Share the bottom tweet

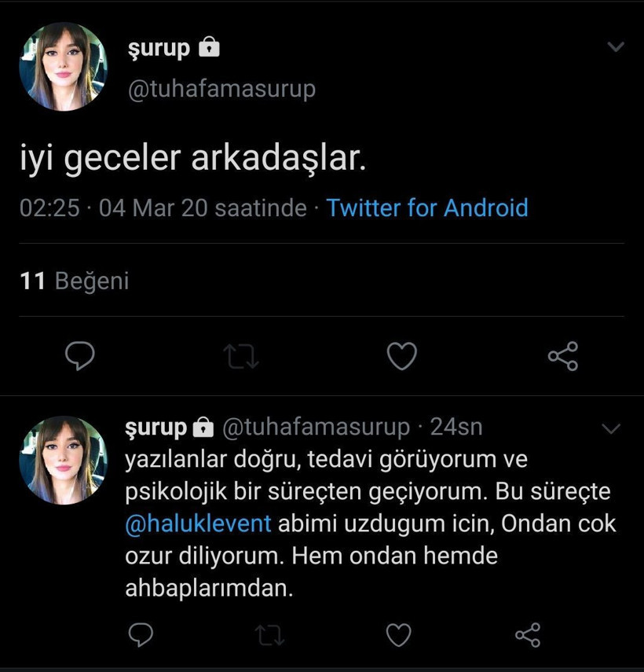coord(528,636)
